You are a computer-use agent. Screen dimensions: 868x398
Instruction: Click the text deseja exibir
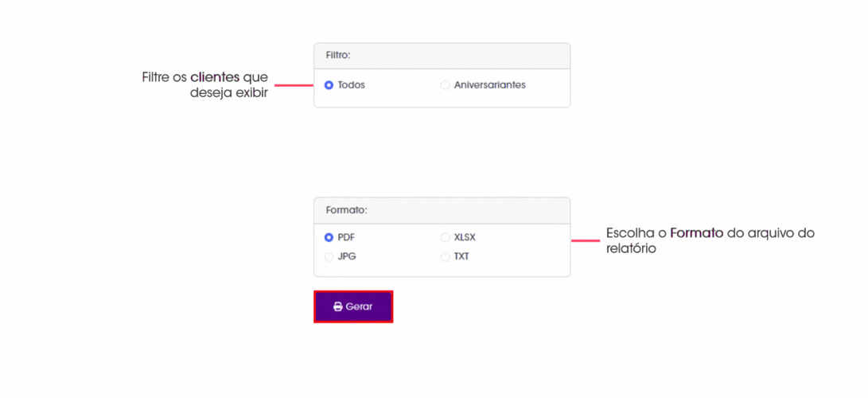229,93
